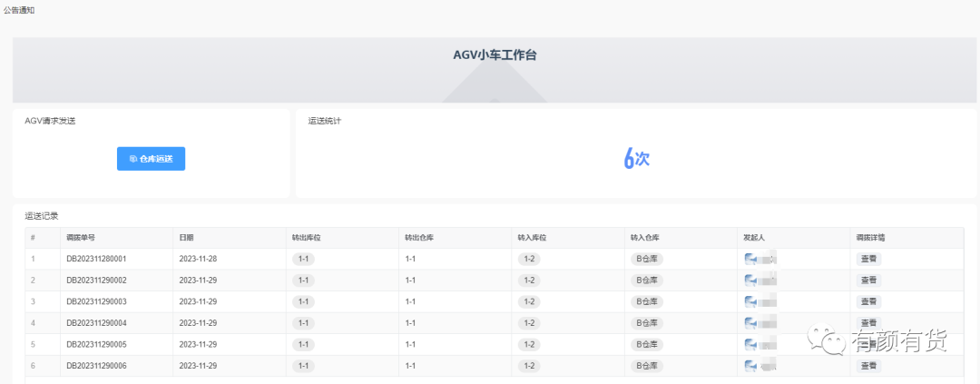Click the B仓库 tag in row 5
The height and width of the screenshot is (384, 980).
(646, 344)
